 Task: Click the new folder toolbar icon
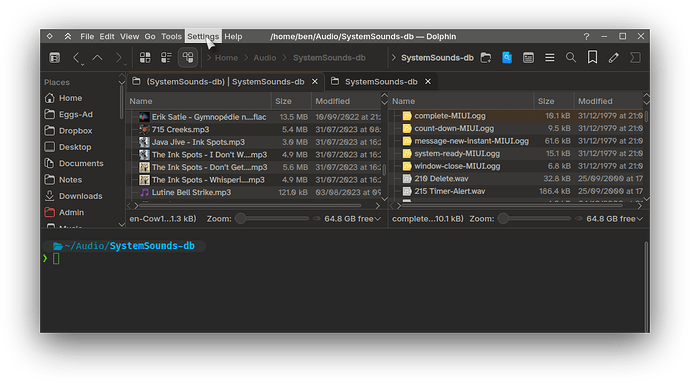pos(486,58)
